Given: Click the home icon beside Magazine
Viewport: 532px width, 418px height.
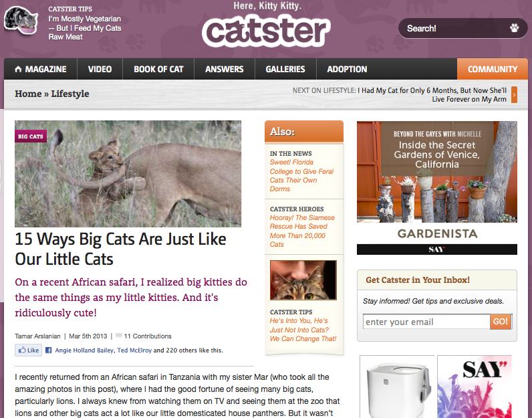Looking at the screenshot, I should pyautogui.click(x=18, y=69).
